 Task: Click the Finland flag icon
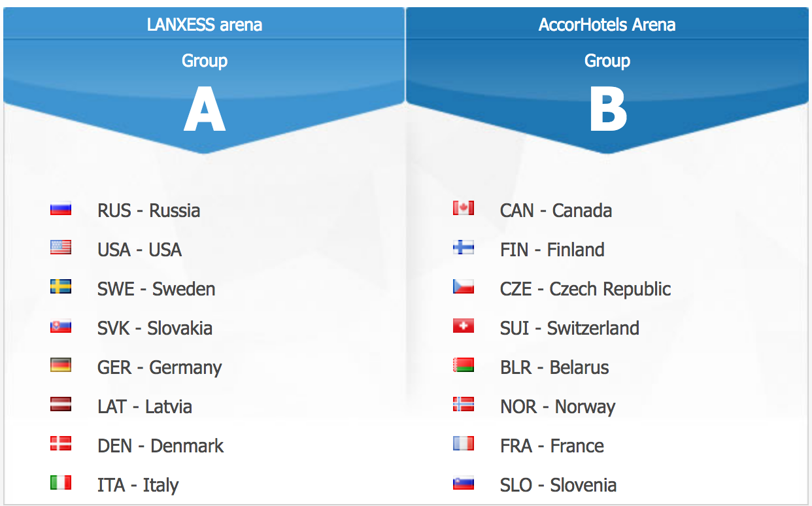(x=464, y=248)
